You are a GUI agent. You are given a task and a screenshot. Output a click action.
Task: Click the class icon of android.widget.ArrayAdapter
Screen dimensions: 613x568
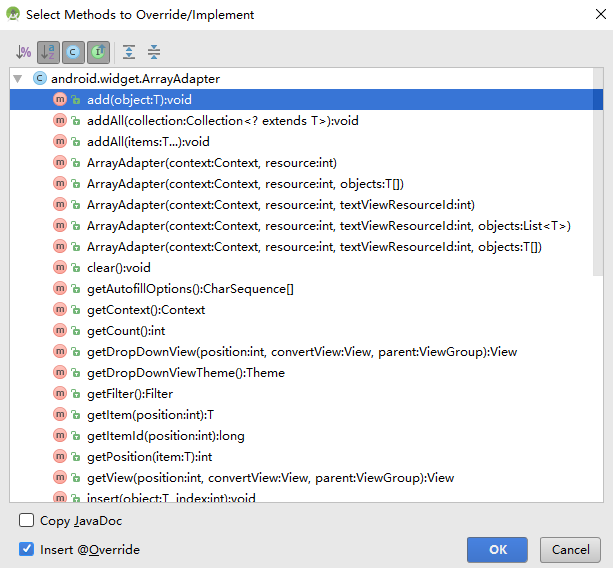point(39,78)
